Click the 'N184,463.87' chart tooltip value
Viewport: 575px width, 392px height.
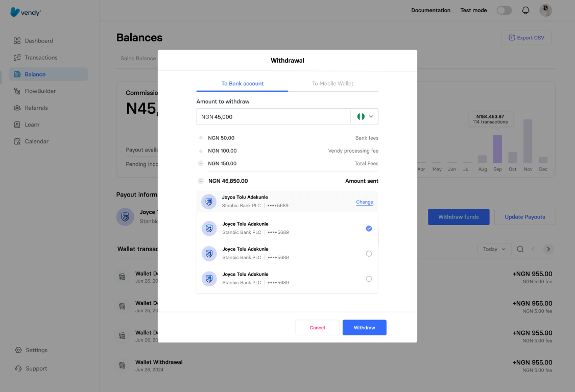coord(490,116)
